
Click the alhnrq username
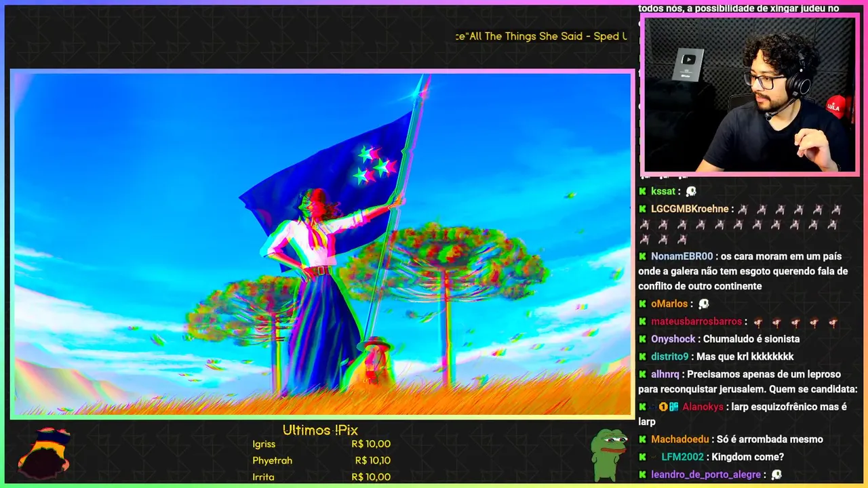click(x=665, y=374)
